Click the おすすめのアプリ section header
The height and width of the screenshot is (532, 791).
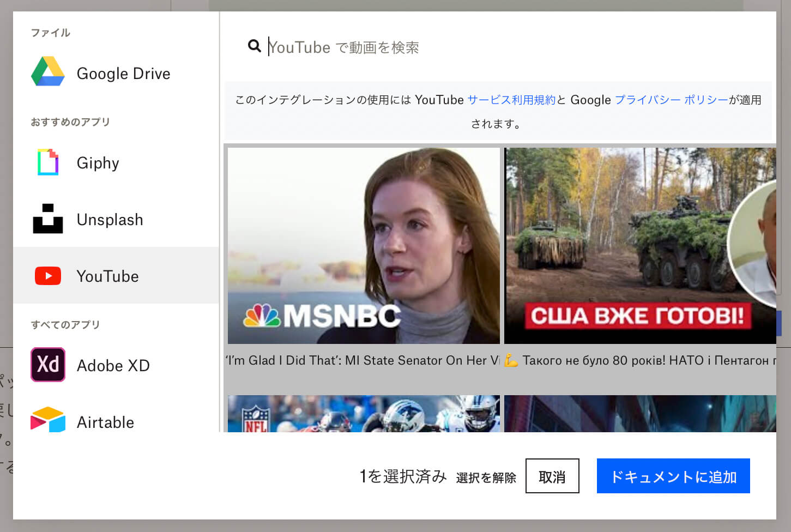(70, 122)
